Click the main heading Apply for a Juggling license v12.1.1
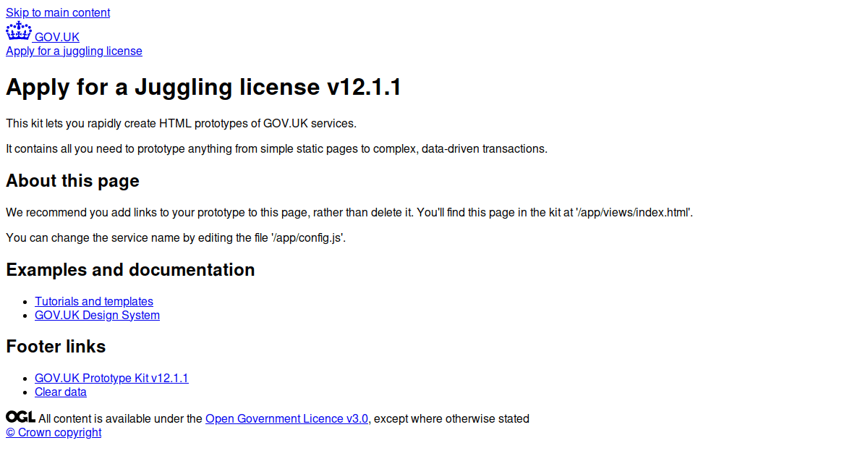This screenshot has height=456, width=868. pyautogui.click(x=203, y=88)
